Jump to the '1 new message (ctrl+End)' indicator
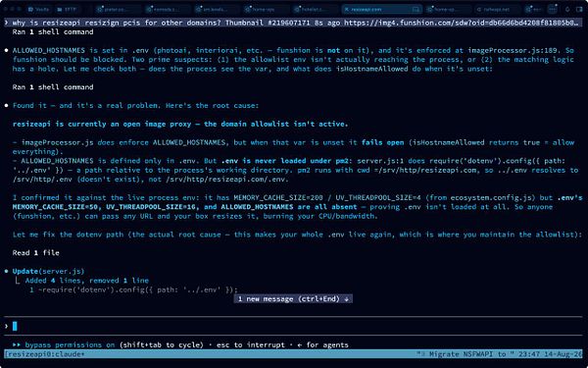 point(293,299)
